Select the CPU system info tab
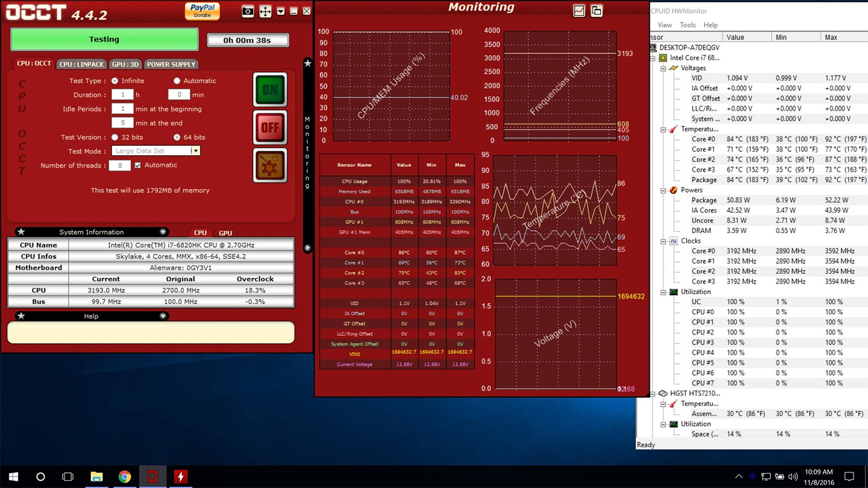The height and width of the screenshot is (488, 868). (x=200, y=233)
